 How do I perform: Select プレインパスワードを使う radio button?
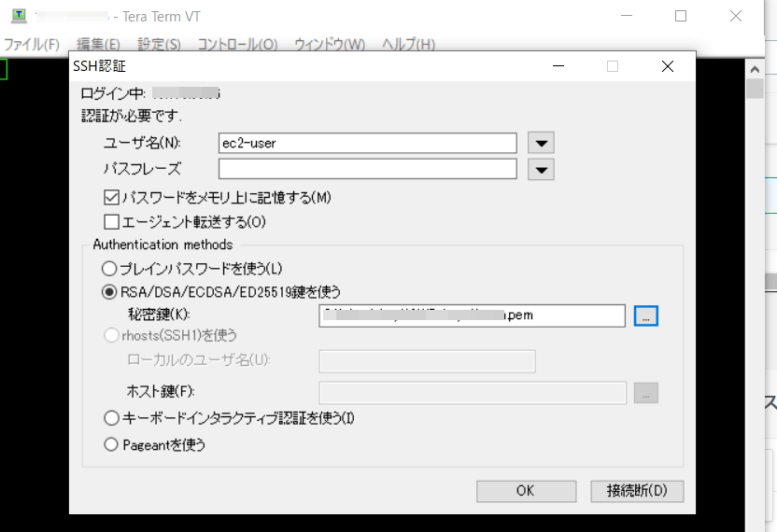(109, 269)
